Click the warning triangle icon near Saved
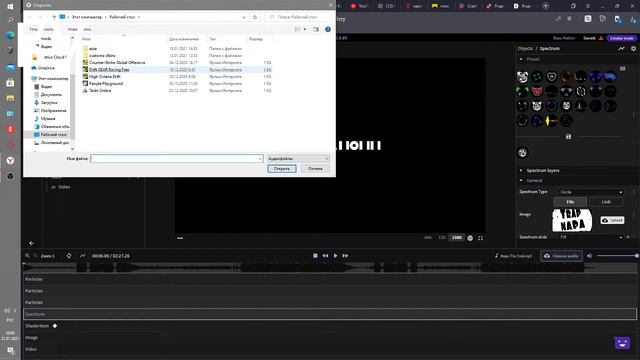640x360 pixels. 601,38
